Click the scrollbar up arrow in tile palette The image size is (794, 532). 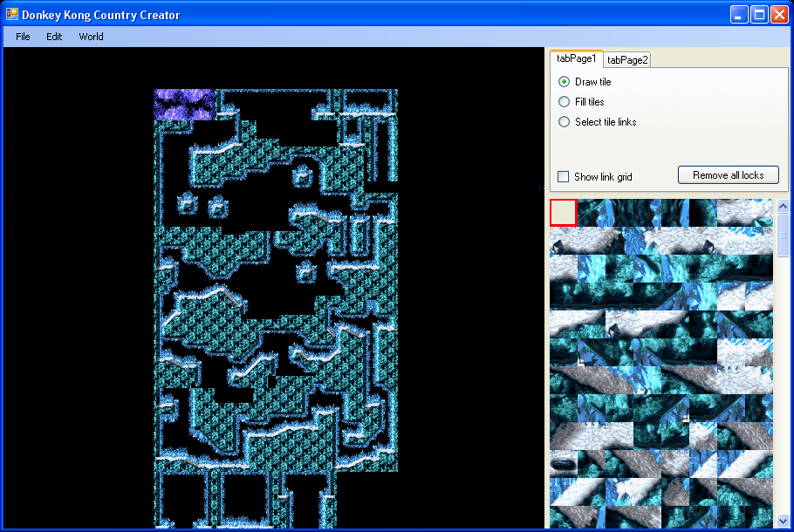783,207
